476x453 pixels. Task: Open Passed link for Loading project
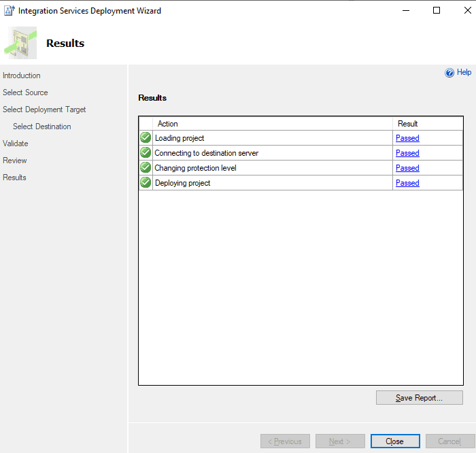point(407,138)
